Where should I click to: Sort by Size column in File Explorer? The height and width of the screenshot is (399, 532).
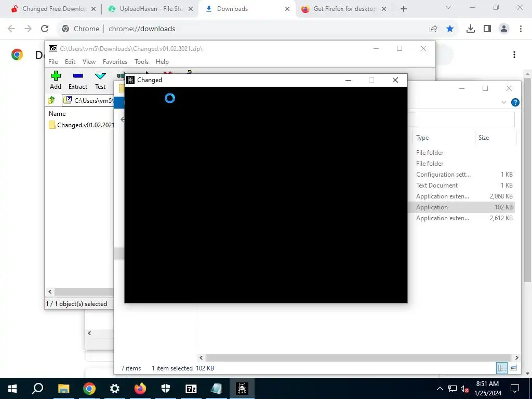point(484,137)
